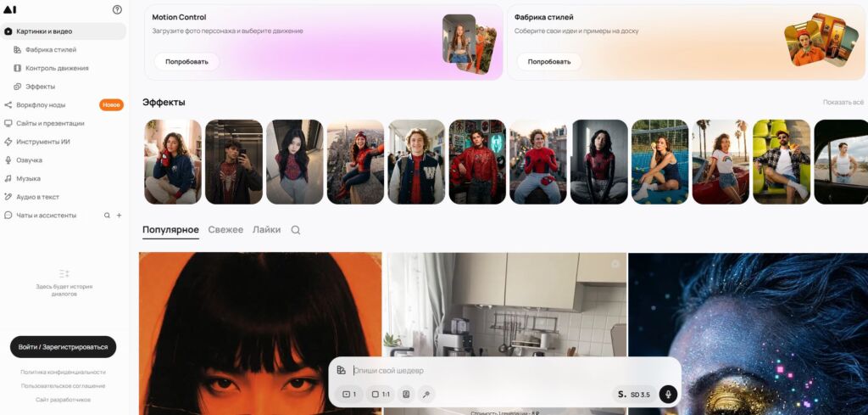This screenshot has width=868, height=415.
Task: Select effect of man in Spider-Man suit on rooftop
Action: tap(538, 162)
